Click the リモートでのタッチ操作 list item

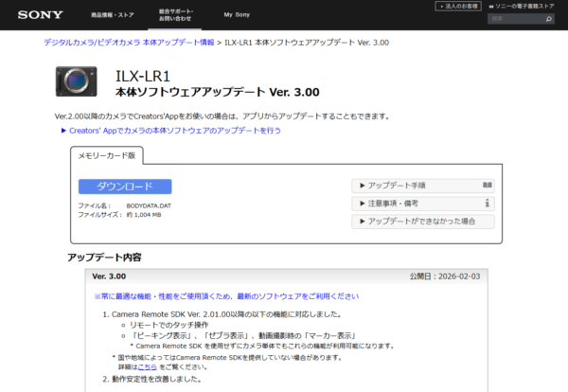point(169,325)
